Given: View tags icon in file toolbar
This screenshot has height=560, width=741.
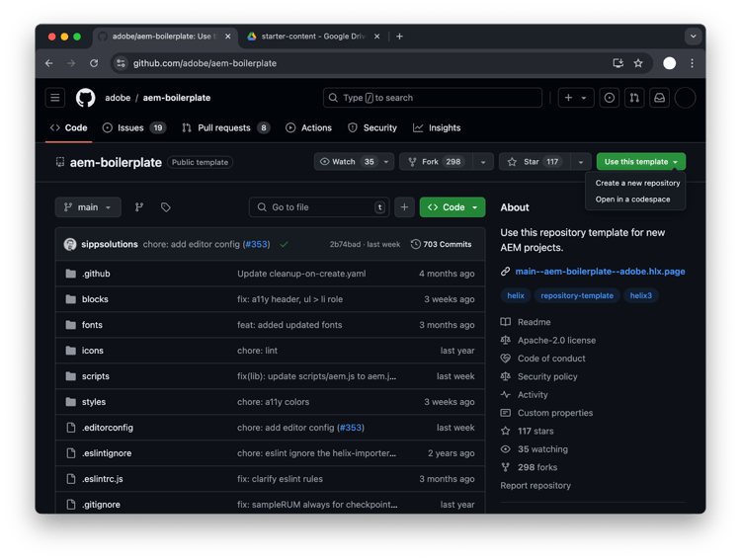Looking at the screenshot, I should coord(165,207).
